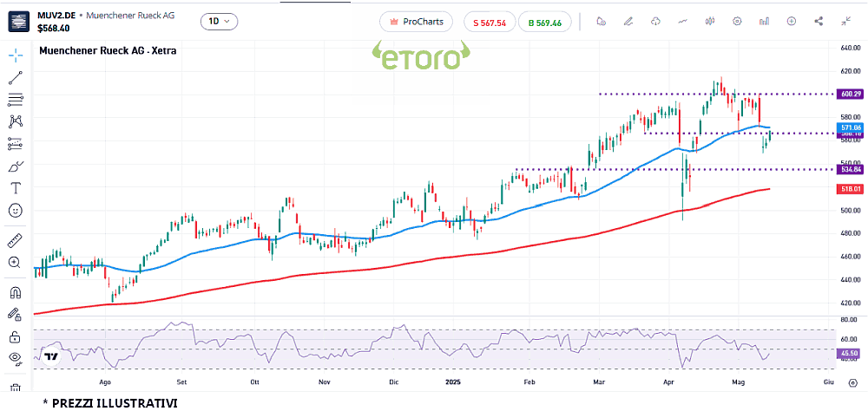Activate the zoom-in magnifier tool
This screenshot has width=868, height=411.
coord(15,262)
